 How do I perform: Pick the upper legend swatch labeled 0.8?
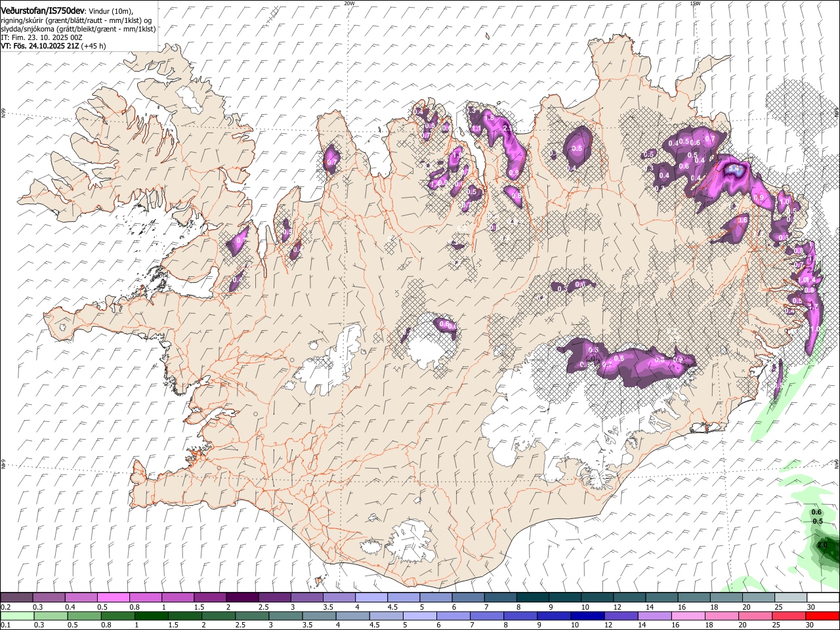146,598
